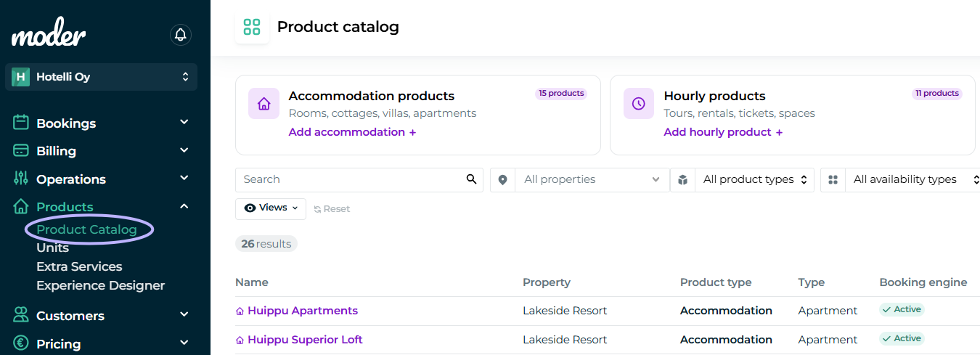Screen dimensions: 980x355
Task: Click the search magnifier icon
Action: 471,179
